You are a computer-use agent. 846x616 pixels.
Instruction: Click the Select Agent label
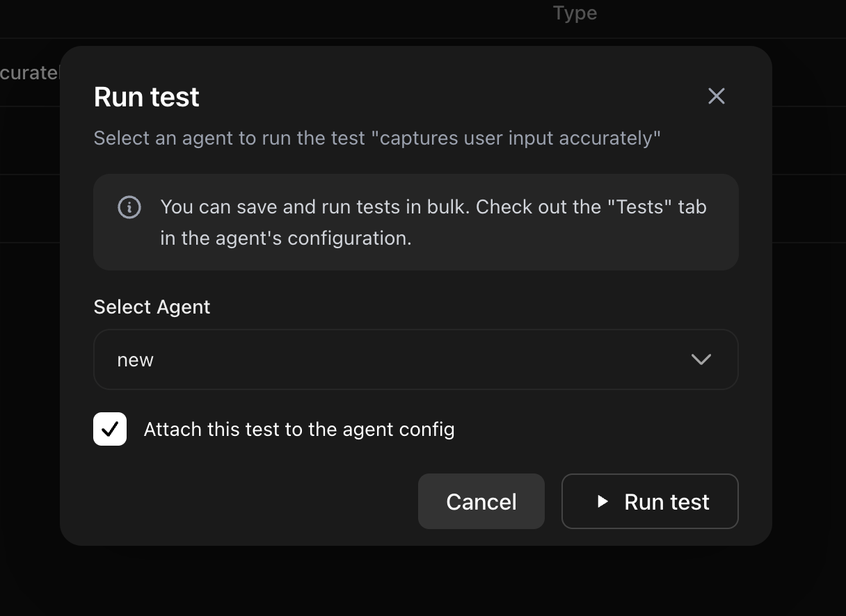pos(152,307)
